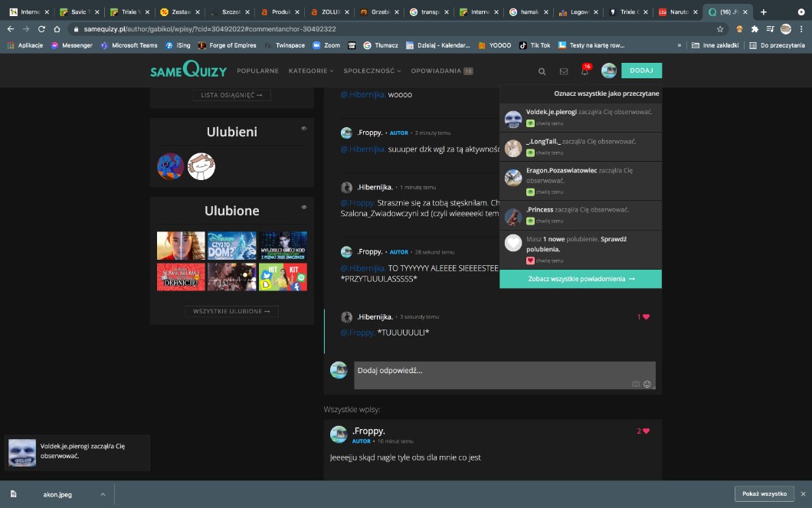Expand download options for akon.jpeg
The height and width of the screenshot is (508, 812).
coord(103,494)
